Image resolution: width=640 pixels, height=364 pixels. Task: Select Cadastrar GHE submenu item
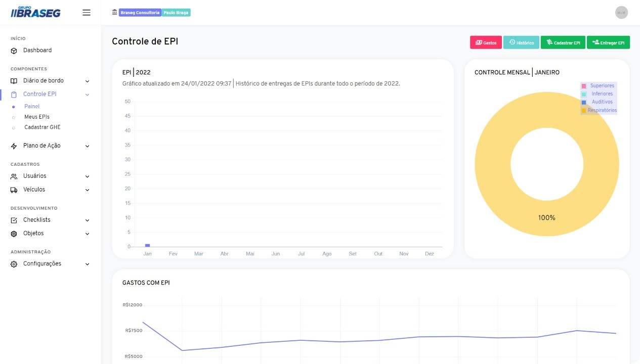[42, 127]
